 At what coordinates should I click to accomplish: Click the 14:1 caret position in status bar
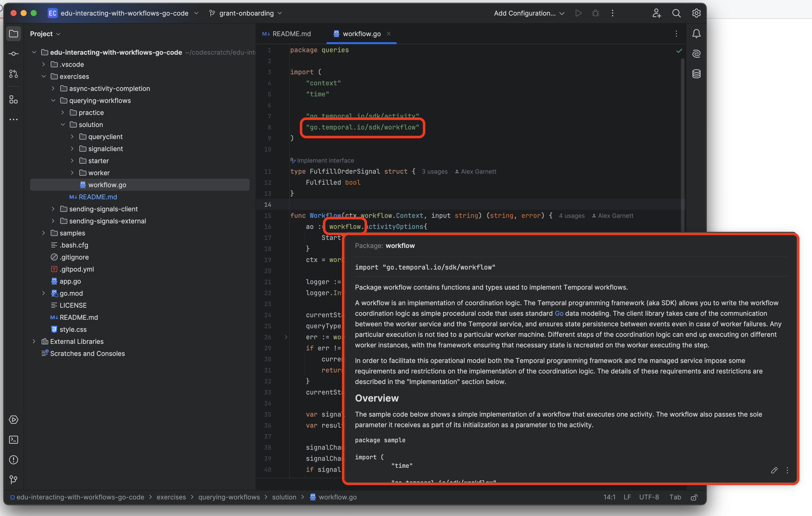click(x=609, y=497)
